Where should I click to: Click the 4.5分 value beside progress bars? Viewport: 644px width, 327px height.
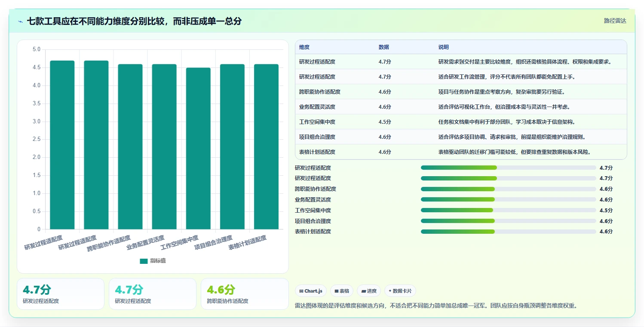tap(606, 211)
